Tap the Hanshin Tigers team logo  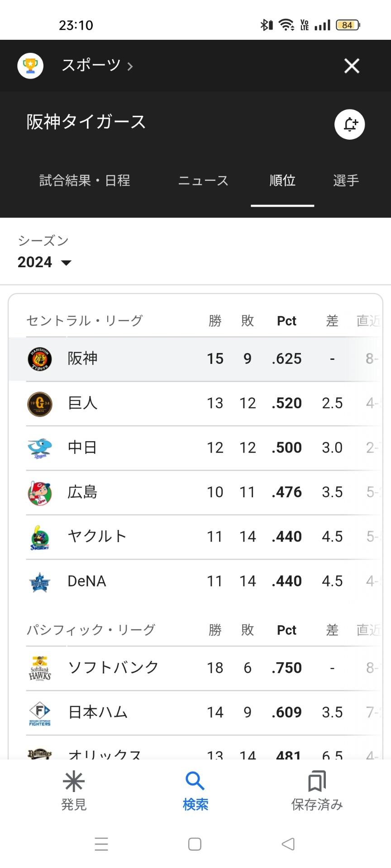[40, 359]
